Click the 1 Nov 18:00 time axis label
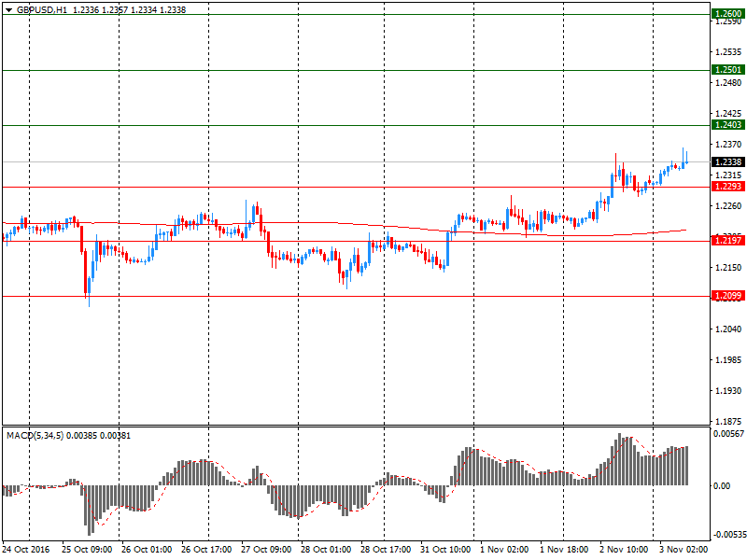The width and height of the screenshot is (747, 560). [564, 550]
